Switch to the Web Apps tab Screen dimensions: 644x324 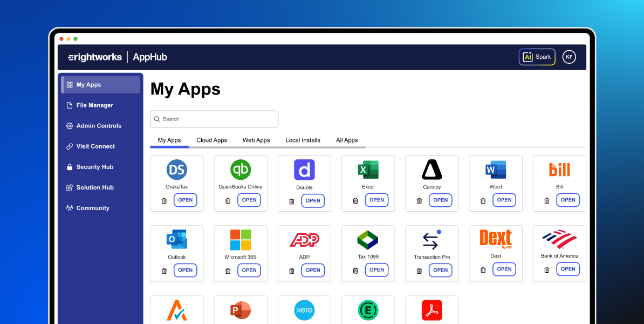point(256,140)
